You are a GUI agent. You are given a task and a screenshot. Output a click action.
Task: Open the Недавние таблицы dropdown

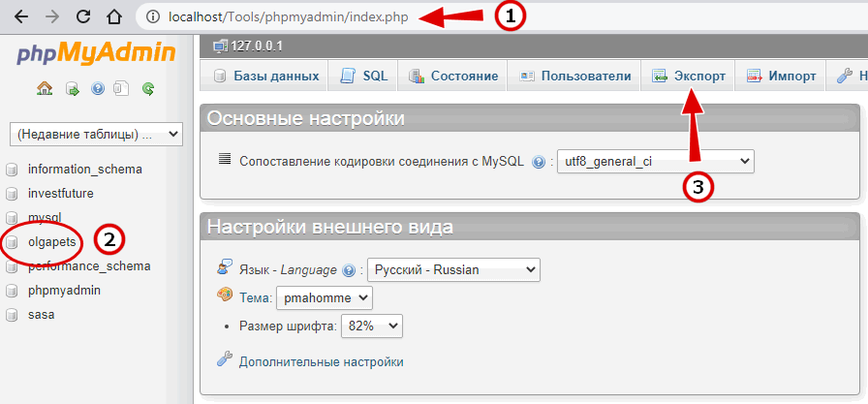96,134
